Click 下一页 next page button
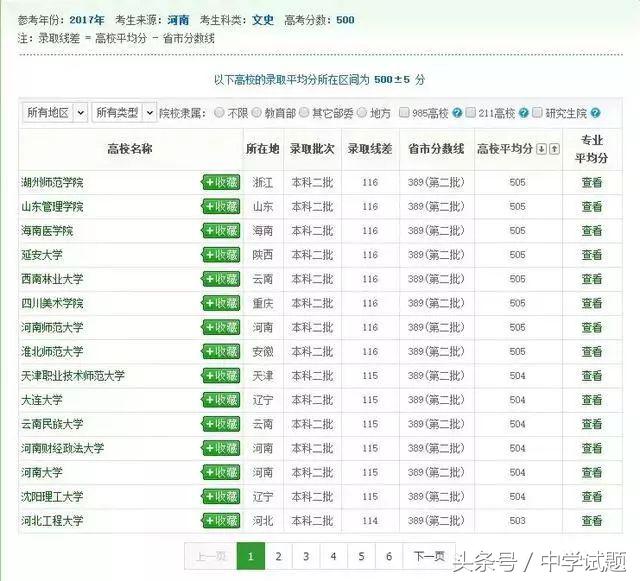640x581 pixels. click(x=429, y=556)
